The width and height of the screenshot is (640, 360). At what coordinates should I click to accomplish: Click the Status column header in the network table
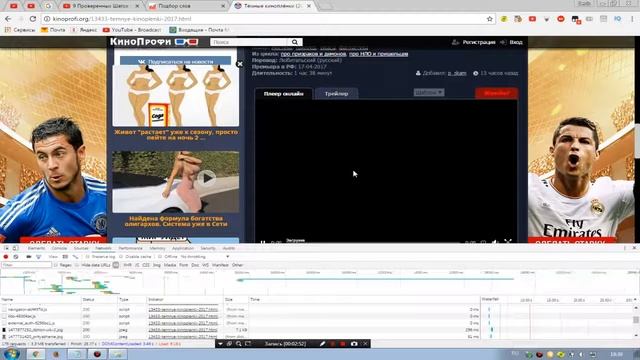coord(99,300)
